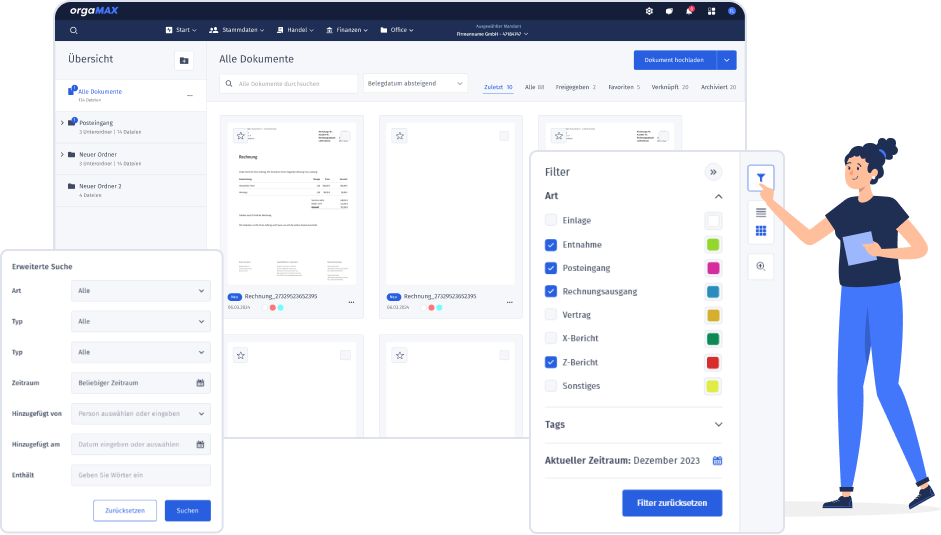Open the Stammdaten menu
941x535 pixels.
click(236, 30)
